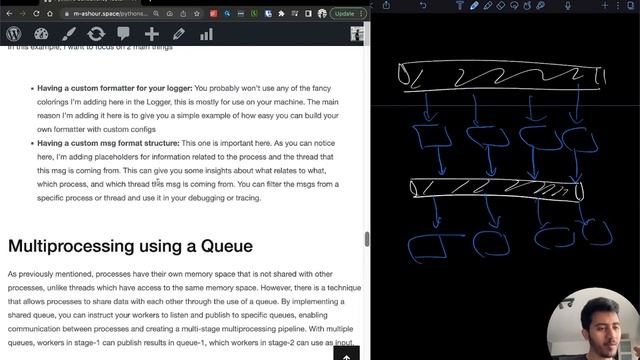Viewport: 640px width, 360px height.
Task: Select the text tool in notes toolbar
Action: coord(460,5)
